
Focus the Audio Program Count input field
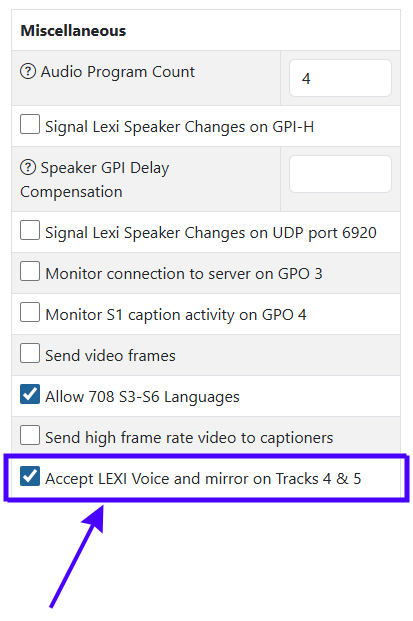pos(340,78)
